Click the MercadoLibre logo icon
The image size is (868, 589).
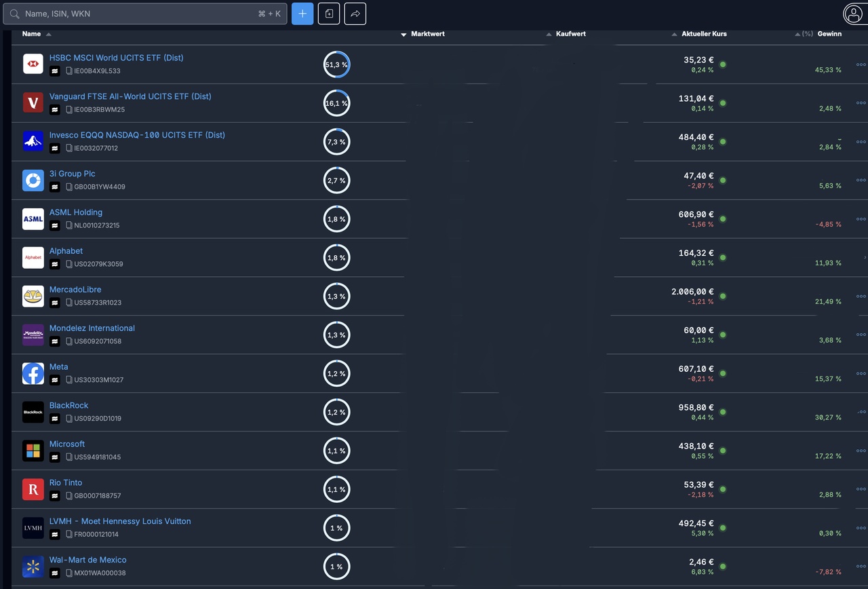tap(33, 297)
